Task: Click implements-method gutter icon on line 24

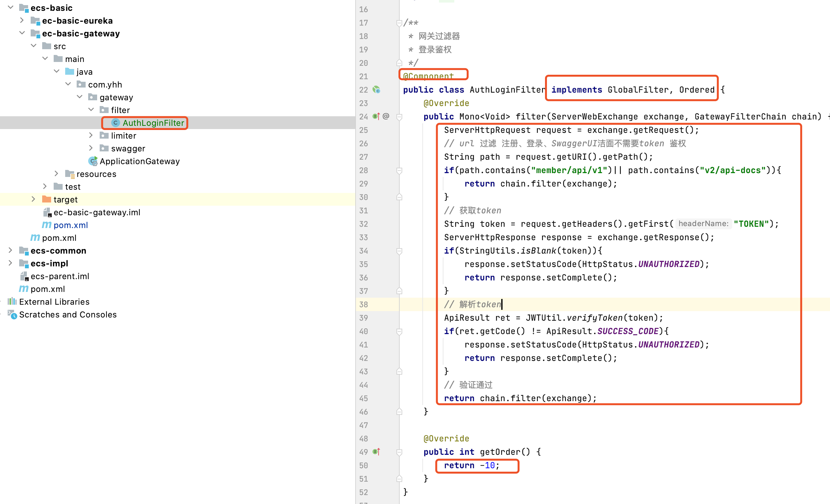Action: point(376,117)
